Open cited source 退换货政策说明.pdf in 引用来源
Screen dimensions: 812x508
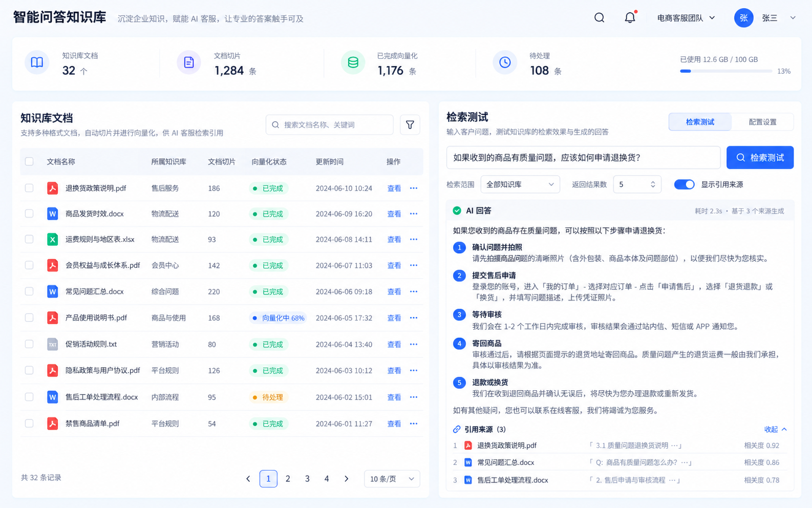pyautogui.click(x=507, y=446)
